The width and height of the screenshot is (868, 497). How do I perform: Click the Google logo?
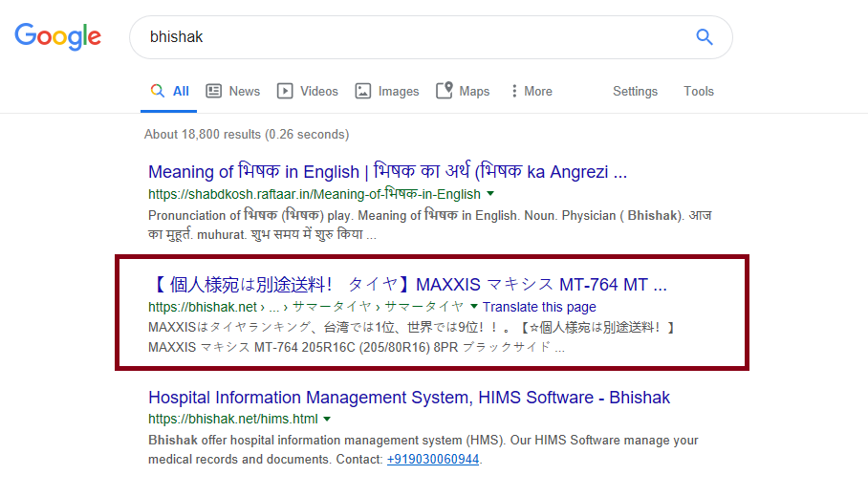58,36
